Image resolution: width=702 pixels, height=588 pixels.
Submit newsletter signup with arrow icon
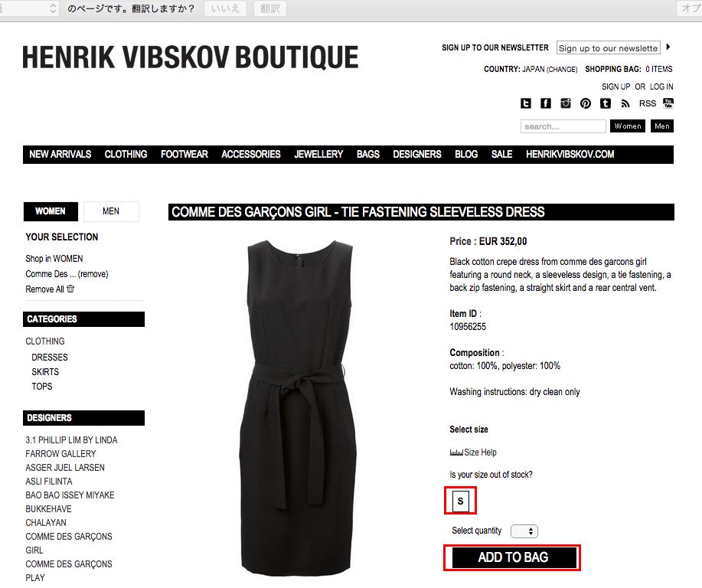pos(668,47)
